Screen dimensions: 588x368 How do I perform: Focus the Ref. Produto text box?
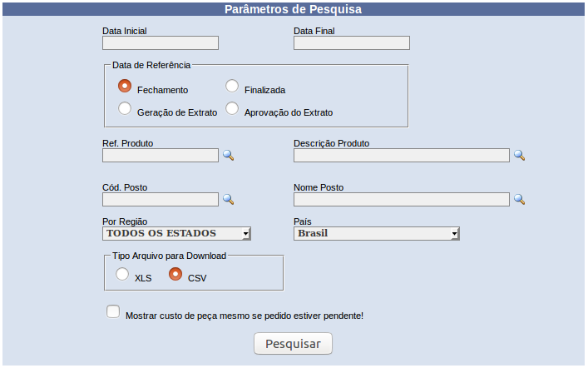point(161,156)
